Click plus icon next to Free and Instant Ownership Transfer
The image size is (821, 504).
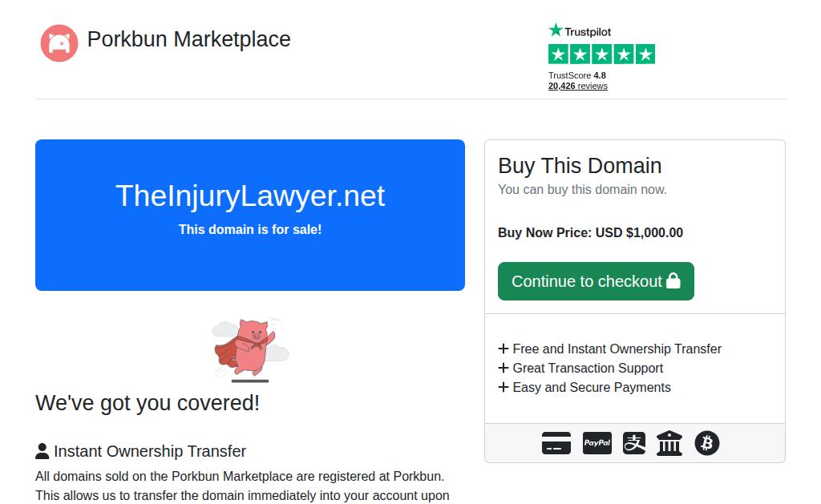click(x=504, y=349)
